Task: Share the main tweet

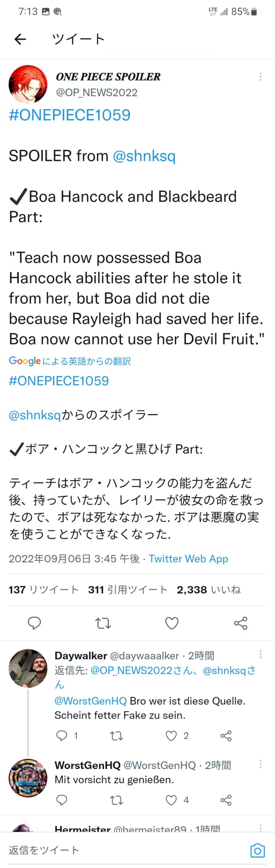Action: click(x=240, y=623)
